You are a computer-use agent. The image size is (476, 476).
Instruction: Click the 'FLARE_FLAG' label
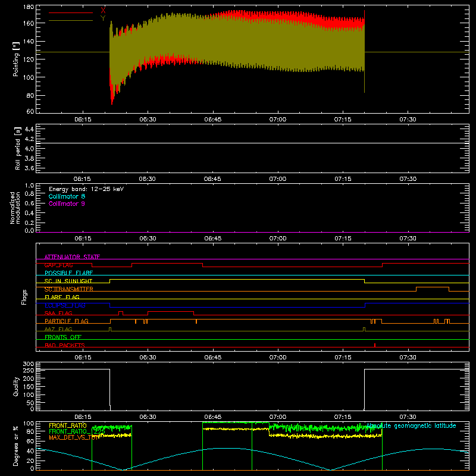click(x=62, y=297)
